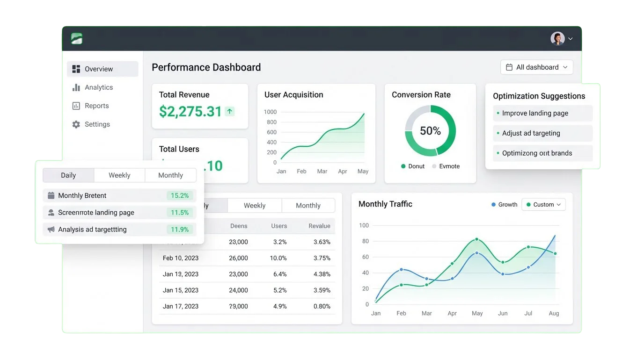Viewport: 644px width, 359px height.
Task: Select the Monthly tab above the table
Action: (308, 206)
